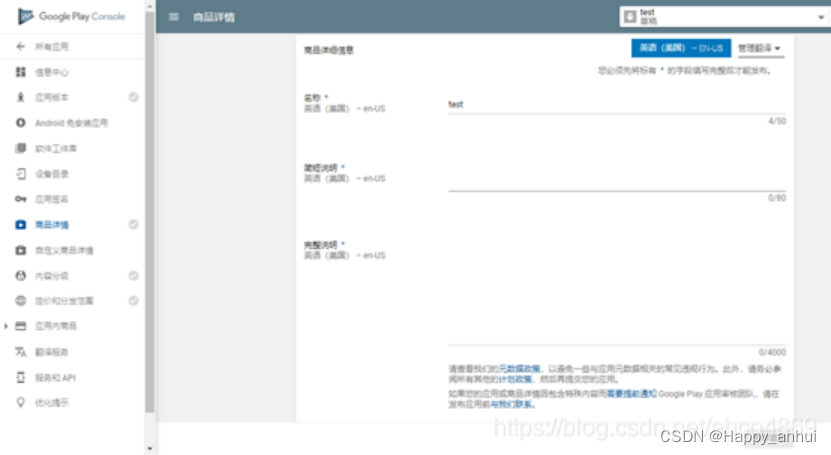Open 应用版本 in the sidebar
The image size is (831, 455).
[52, 97]
